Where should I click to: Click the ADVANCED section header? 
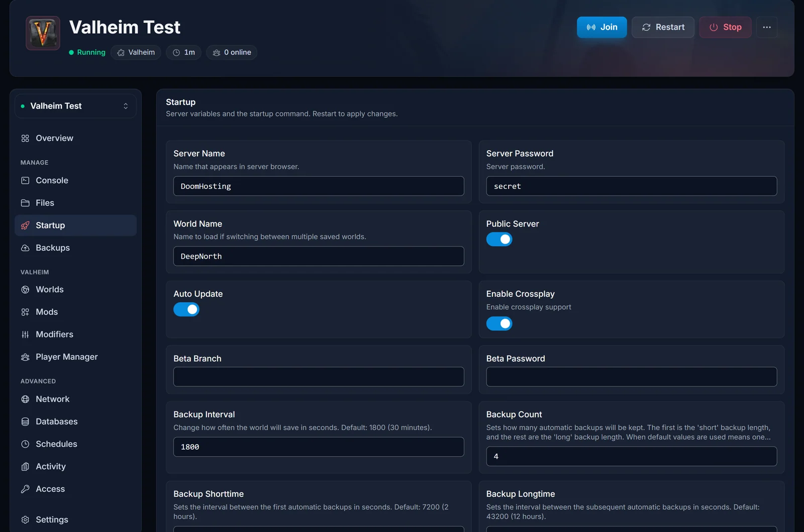click(x=38, y=381)
